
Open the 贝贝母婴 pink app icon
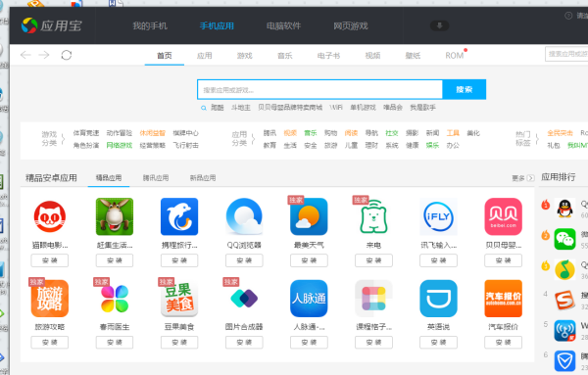coord(504,216)
